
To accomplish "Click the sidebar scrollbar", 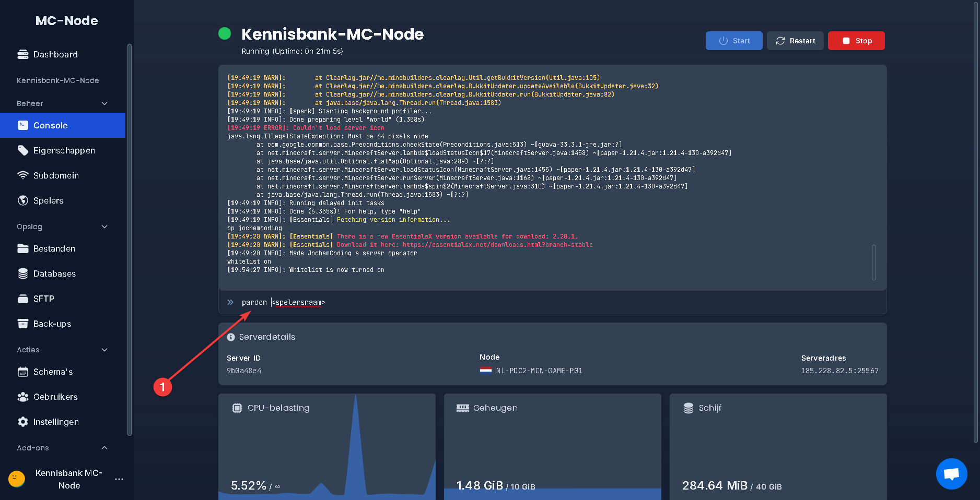I will pyautogui.click(x=129, y=239).
